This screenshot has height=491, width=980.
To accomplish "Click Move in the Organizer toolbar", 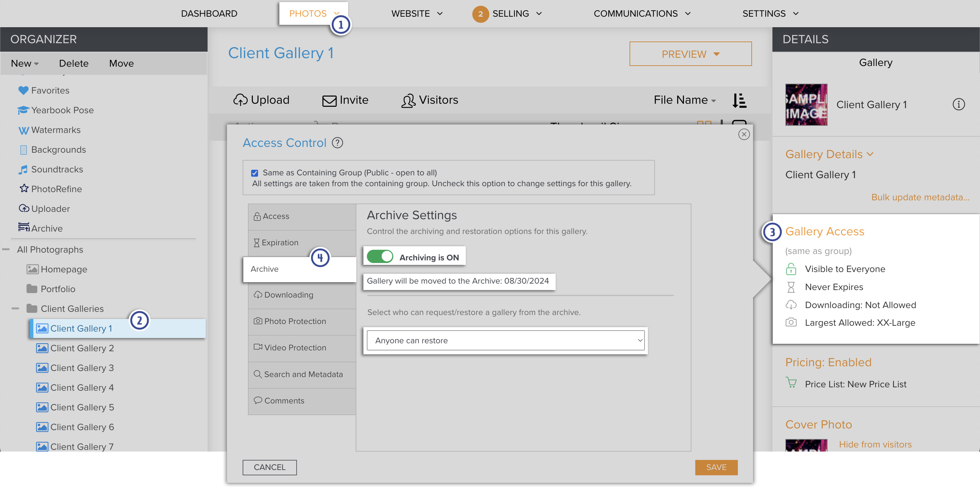I will (x=121, y=64).
